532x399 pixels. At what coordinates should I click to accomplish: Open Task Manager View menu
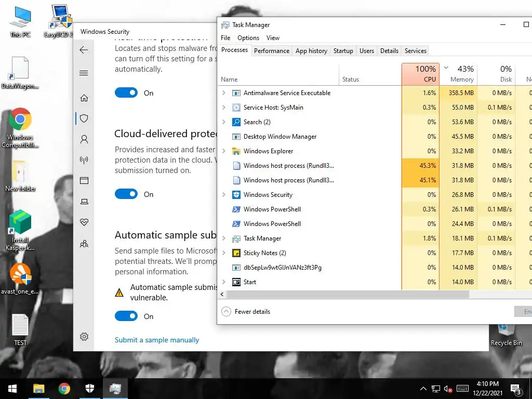click(273, 37)
